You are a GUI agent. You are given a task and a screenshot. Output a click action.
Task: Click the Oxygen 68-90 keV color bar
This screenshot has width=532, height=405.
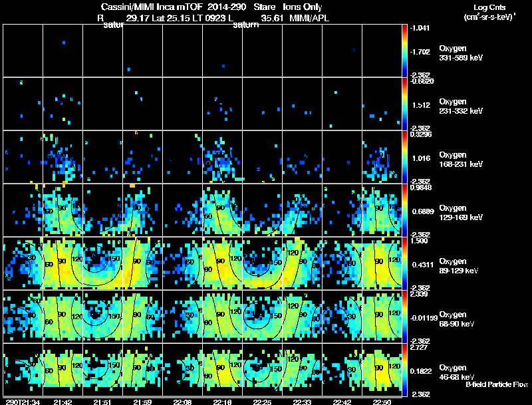pos(404,317)
